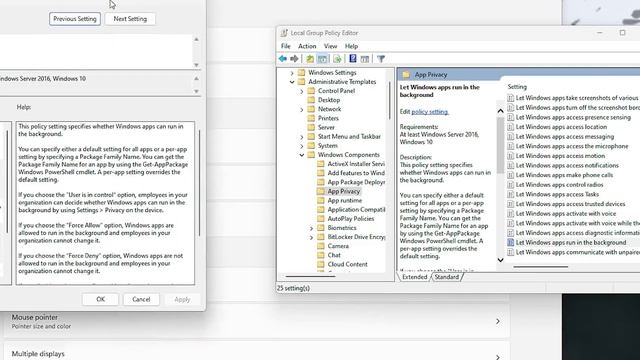Click the Desktop folder icon in tree
The height and width of the screenshot is (360, 640).
tap(311, 100)
